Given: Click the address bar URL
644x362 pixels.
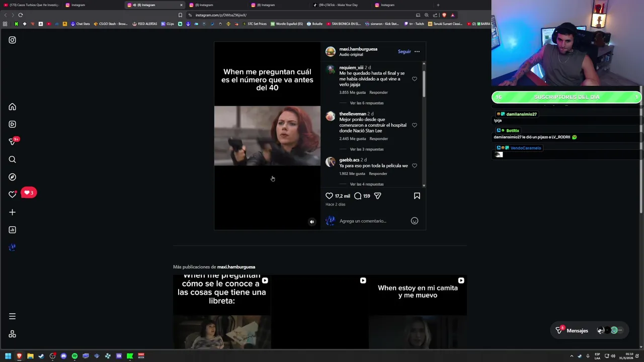Looking at the screenshot, I should [221, 15].
